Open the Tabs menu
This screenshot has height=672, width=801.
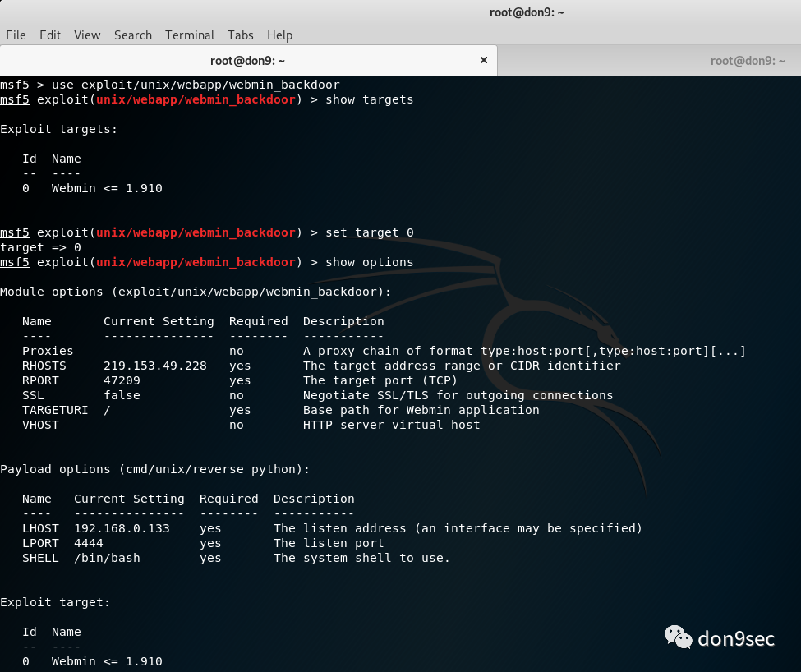coord(241,35)
